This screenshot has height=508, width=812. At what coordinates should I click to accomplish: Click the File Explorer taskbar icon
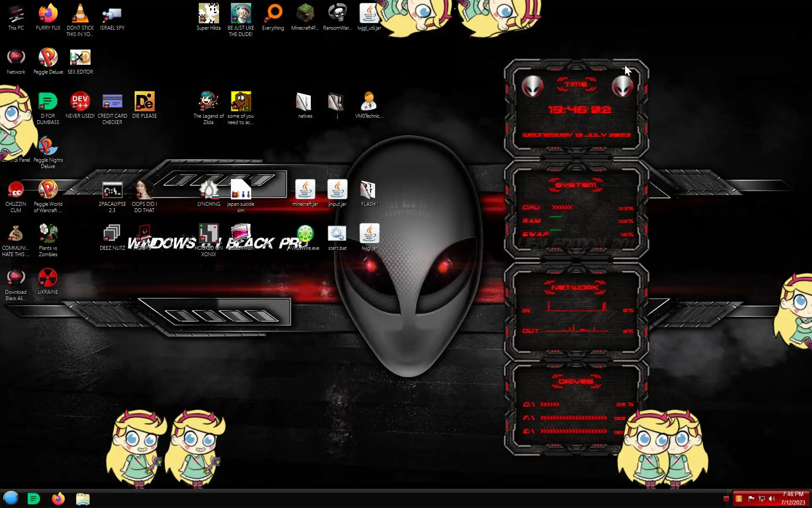click(x=82, y=499)
